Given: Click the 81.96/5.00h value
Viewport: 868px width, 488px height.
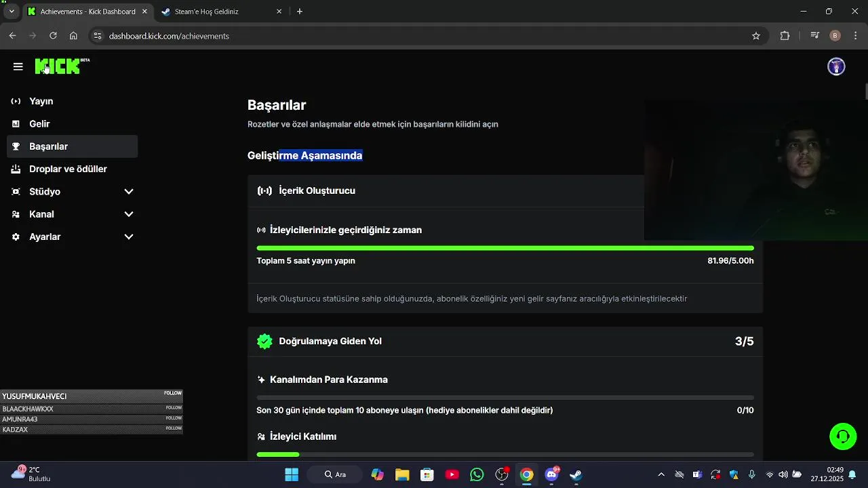Looking at the screenshot, I should [x=730, y=261].
